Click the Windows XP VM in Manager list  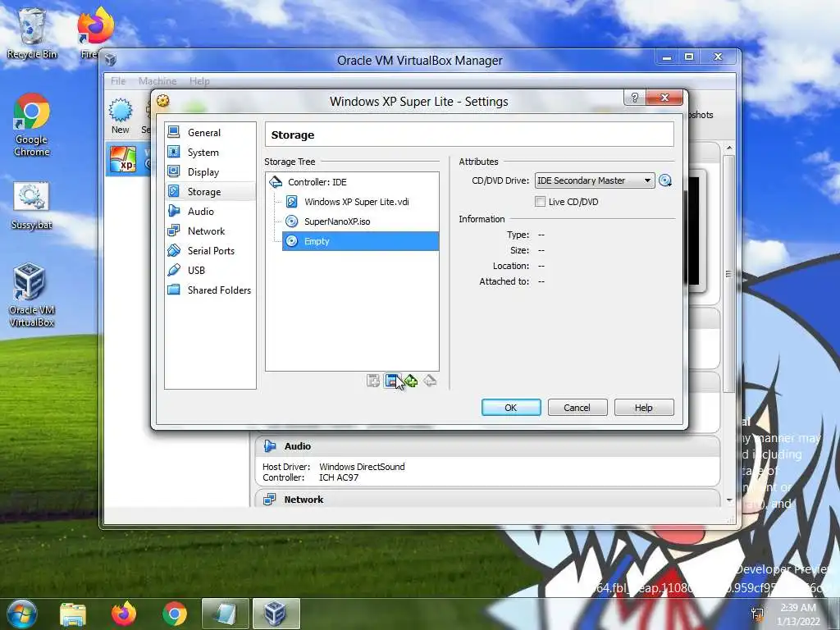click(128, 159)
